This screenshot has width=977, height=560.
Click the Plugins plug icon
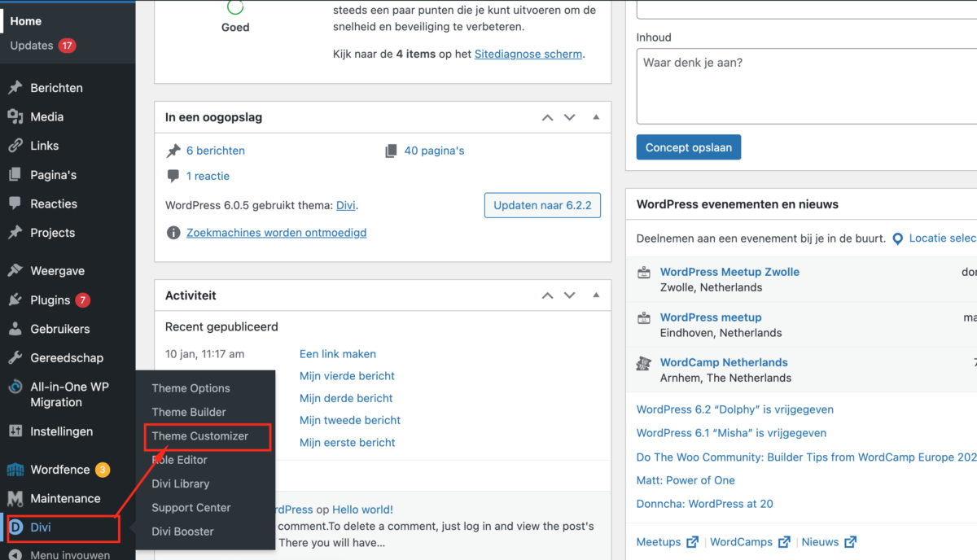(x=15, y=300)
